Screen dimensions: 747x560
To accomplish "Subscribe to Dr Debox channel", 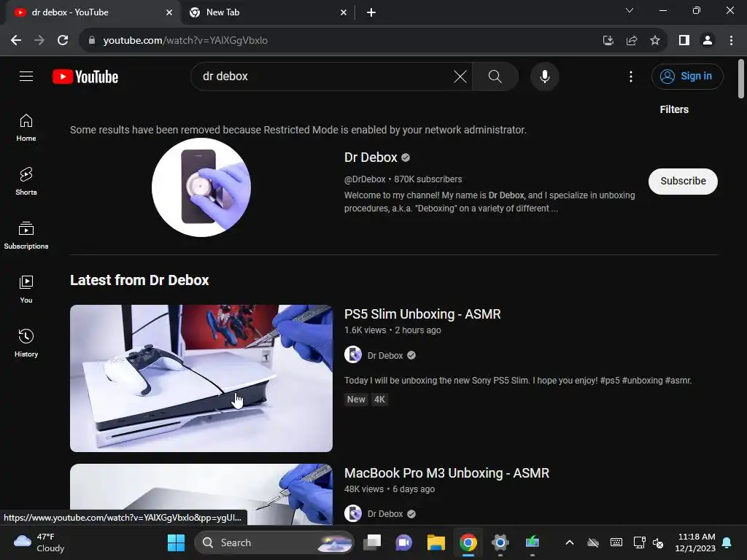I will pyautogui.click(x=683, y=181).
